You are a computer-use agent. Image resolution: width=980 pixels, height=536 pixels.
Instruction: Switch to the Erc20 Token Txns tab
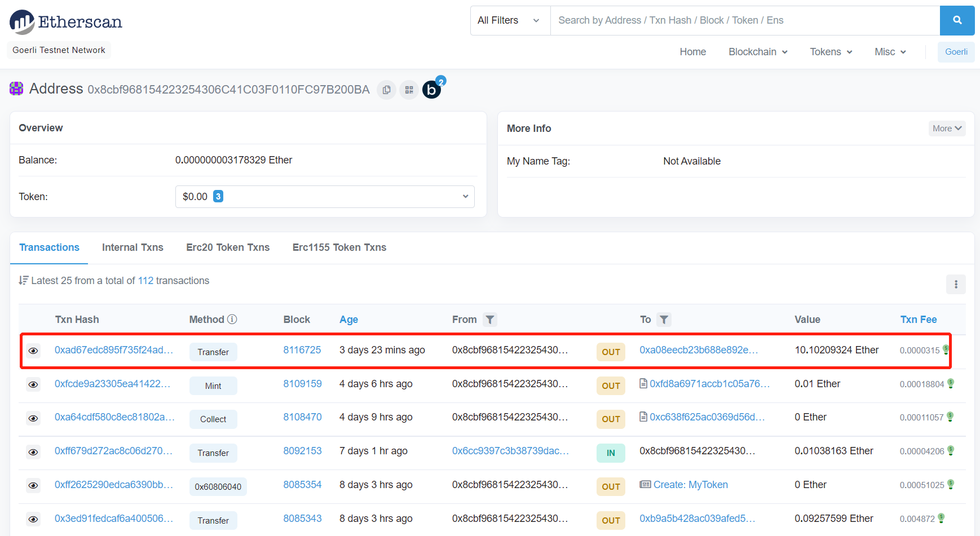point(228,247)
